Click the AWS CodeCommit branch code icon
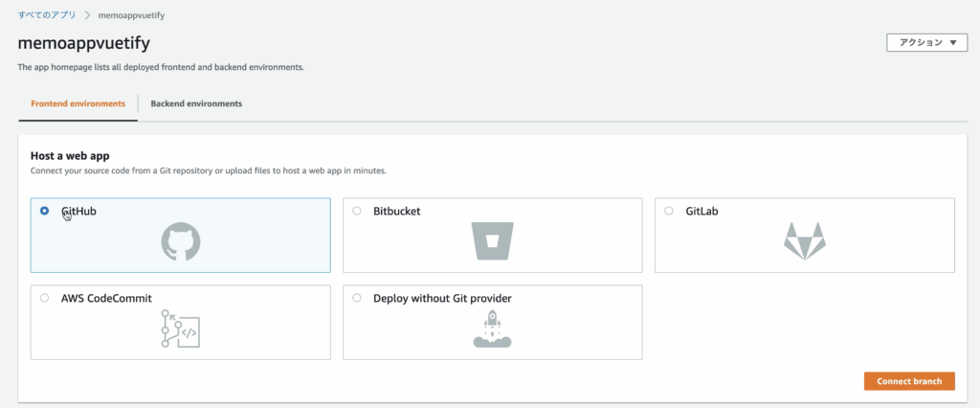 (x=181, y=329)
